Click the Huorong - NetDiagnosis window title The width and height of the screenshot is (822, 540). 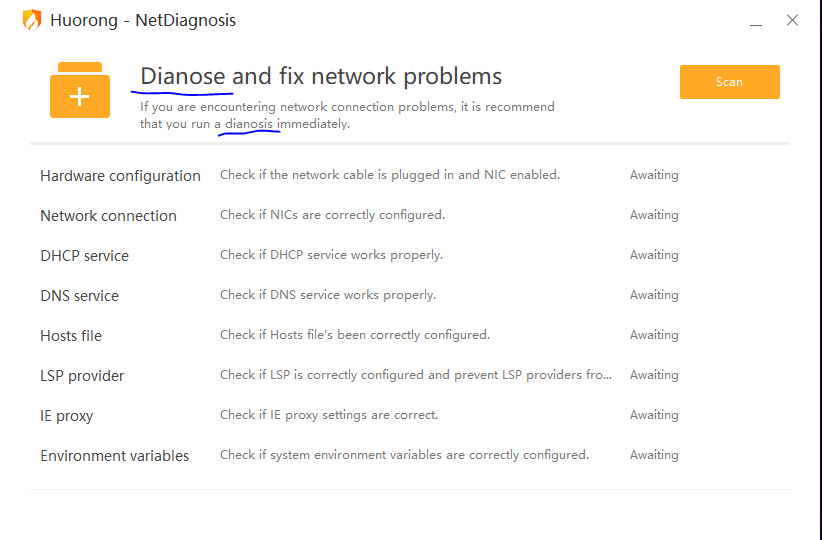coord(143,20)
